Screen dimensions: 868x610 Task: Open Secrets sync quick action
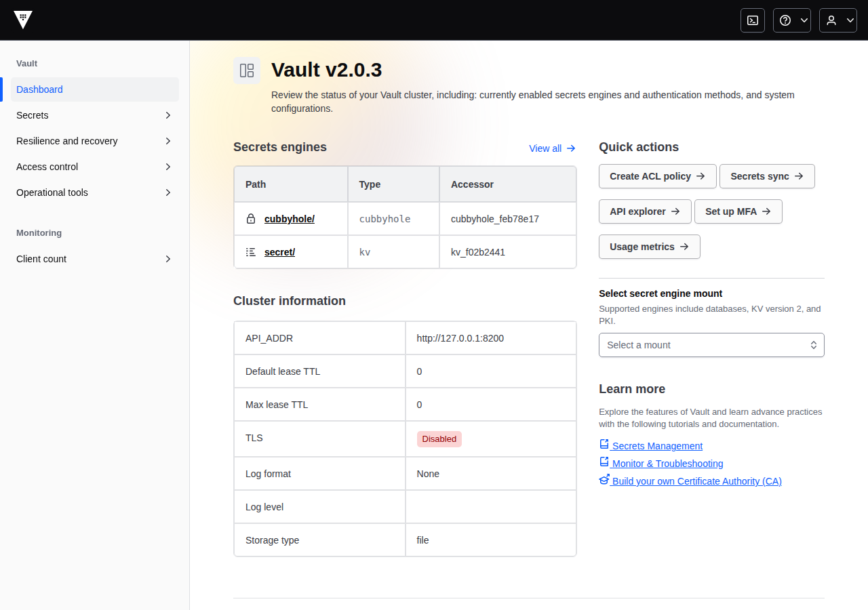[767, 176]
